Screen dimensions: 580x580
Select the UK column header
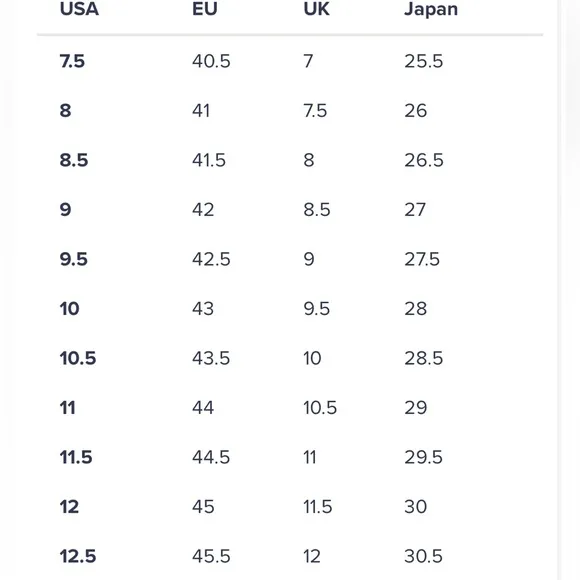(x=316, y=9)
